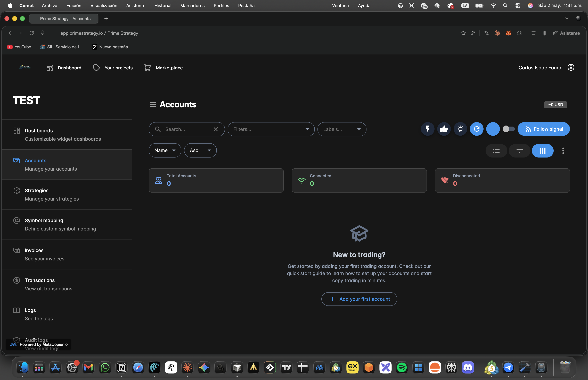The height and width of the screenshot is (380, 588).
Task: Click the copy link icon in address bar
Action: coord(473,33)
